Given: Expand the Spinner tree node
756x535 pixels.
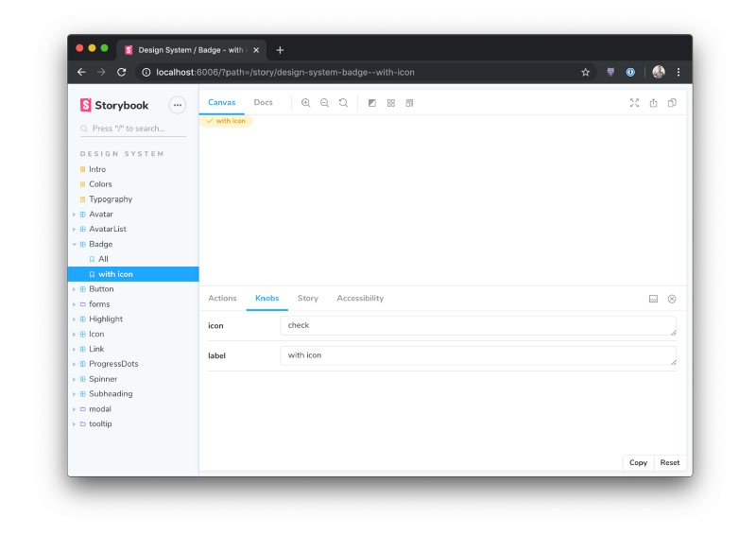Looking at the screenshot, I should 75,379.
